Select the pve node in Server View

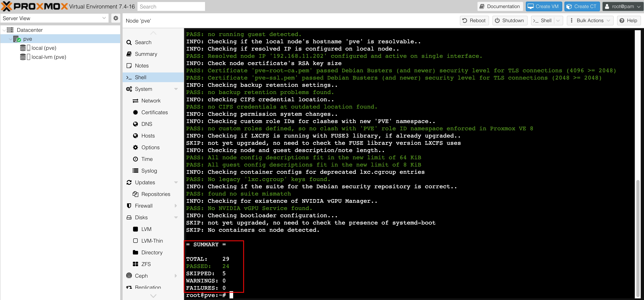point(27,39)
